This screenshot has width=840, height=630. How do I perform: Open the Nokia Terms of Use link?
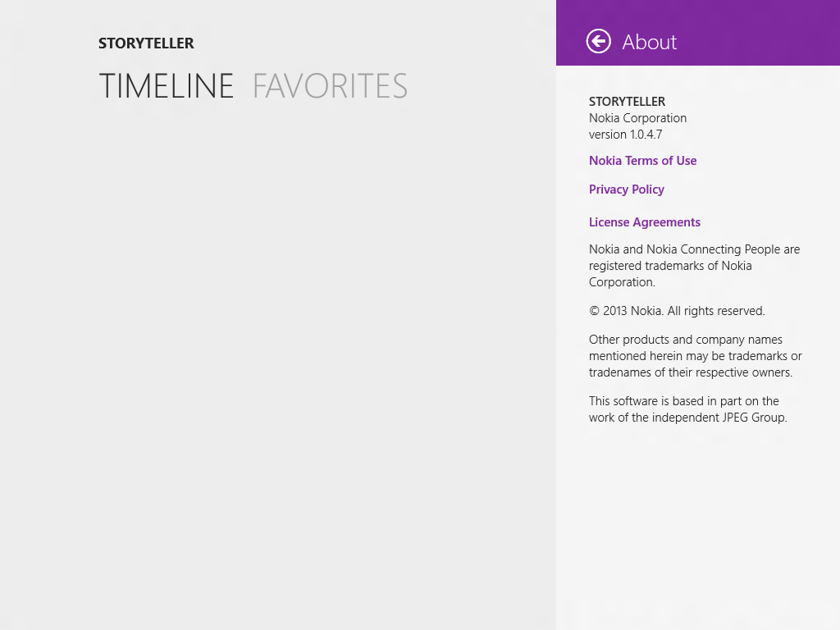point(642,161)
